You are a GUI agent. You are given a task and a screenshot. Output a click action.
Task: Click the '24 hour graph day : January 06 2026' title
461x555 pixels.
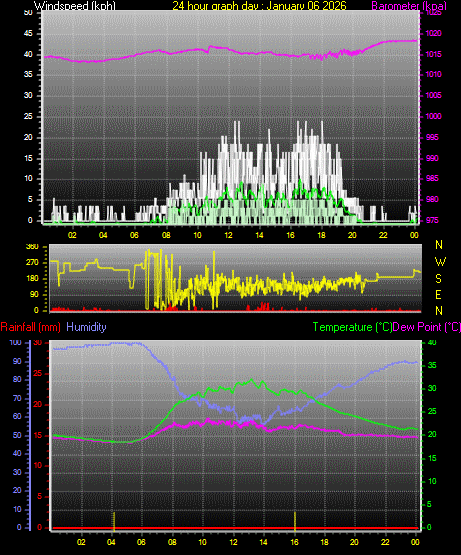[260, 5]
